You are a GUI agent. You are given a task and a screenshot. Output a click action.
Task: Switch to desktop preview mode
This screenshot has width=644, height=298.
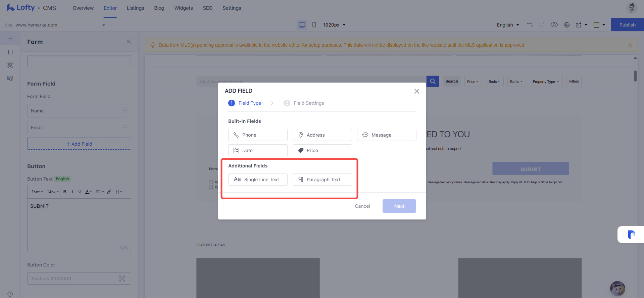(x=302, y=25)
